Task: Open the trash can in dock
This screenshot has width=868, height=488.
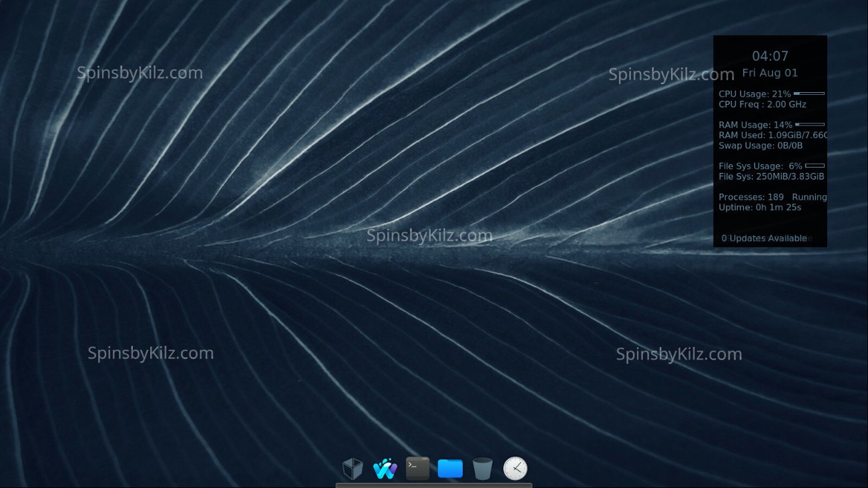Action: (483, 469)
